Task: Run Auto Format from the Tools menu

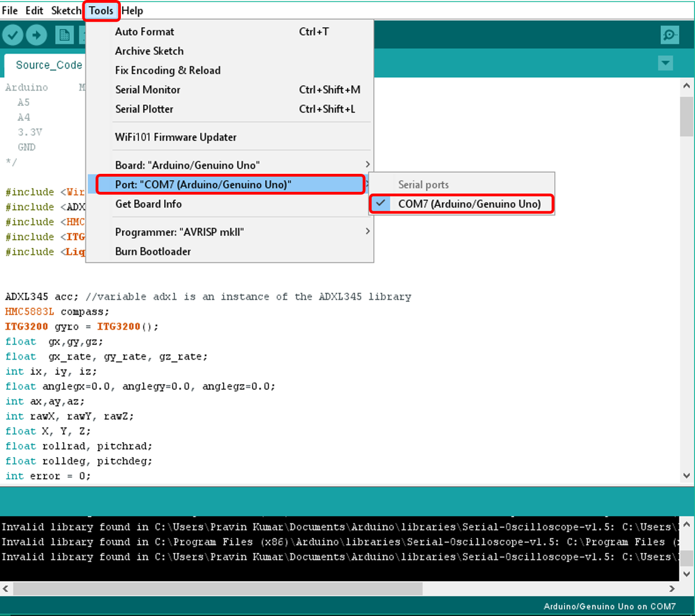Action: click(144, 31)
